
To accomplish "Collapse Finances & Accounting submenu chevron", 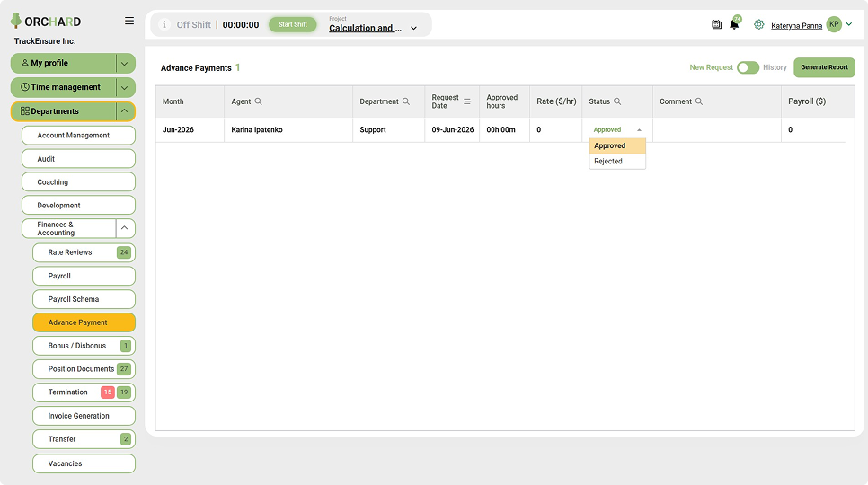I will coord(125,228).
